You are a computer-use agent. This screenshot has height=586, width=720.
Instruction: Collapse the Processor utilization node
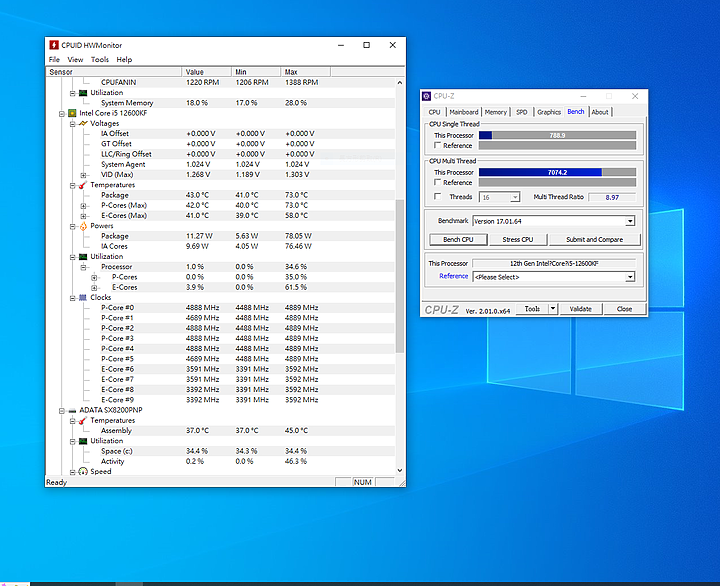pyautogui.click(x=84, y=267)
